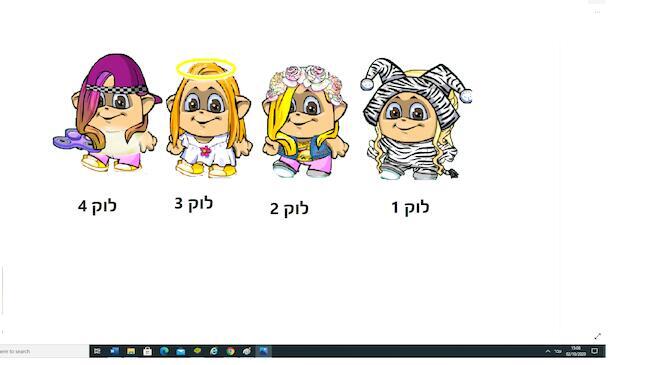Open Google Chrome from the taskbar
Screen dimensions: 649x365
[230, 351]
